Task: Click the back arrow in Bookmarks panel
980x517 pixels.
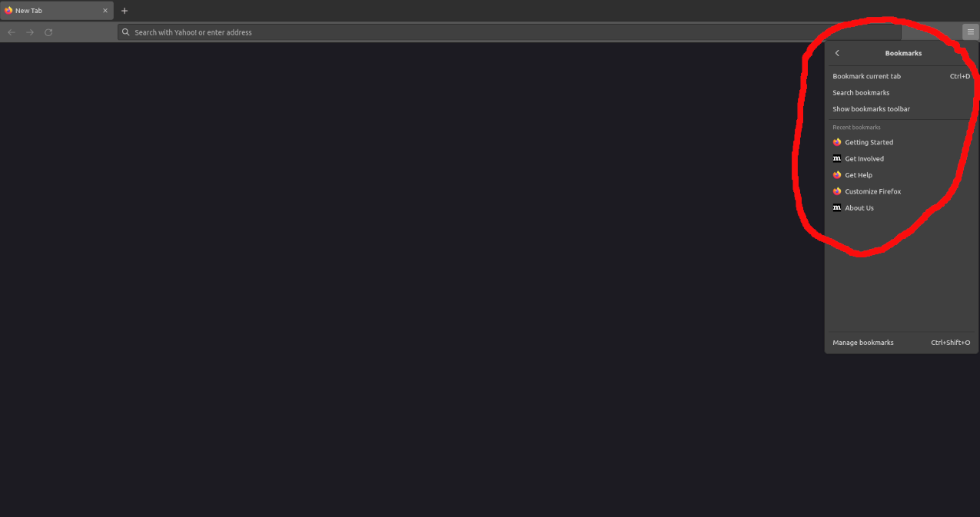Action: 837,53
